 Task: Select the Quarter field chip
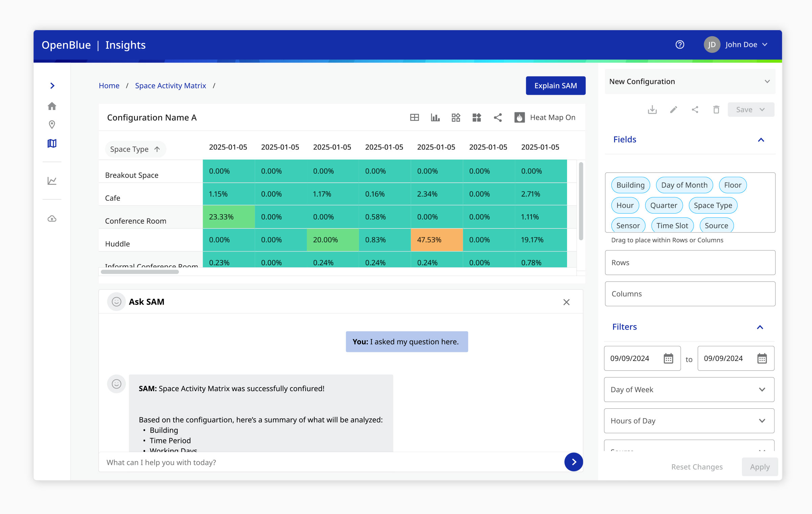click(663, 205)
